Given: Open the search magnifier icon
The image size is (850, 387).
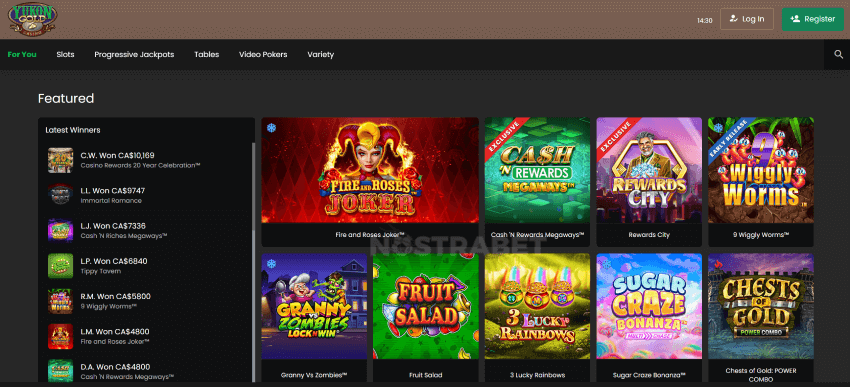Looking at the screenshot, I should (838, 54).
